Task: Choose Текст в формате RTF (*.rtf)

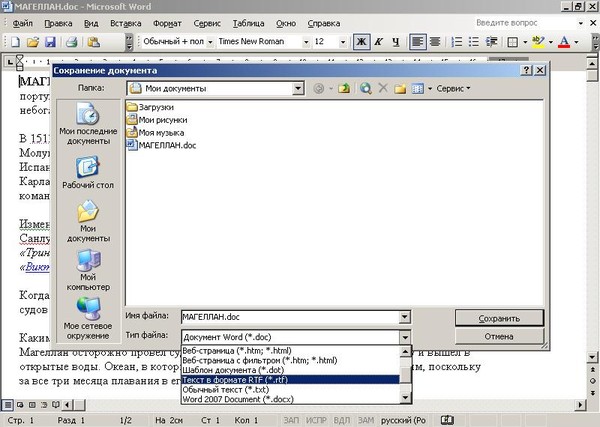Action: coord(290,380)
